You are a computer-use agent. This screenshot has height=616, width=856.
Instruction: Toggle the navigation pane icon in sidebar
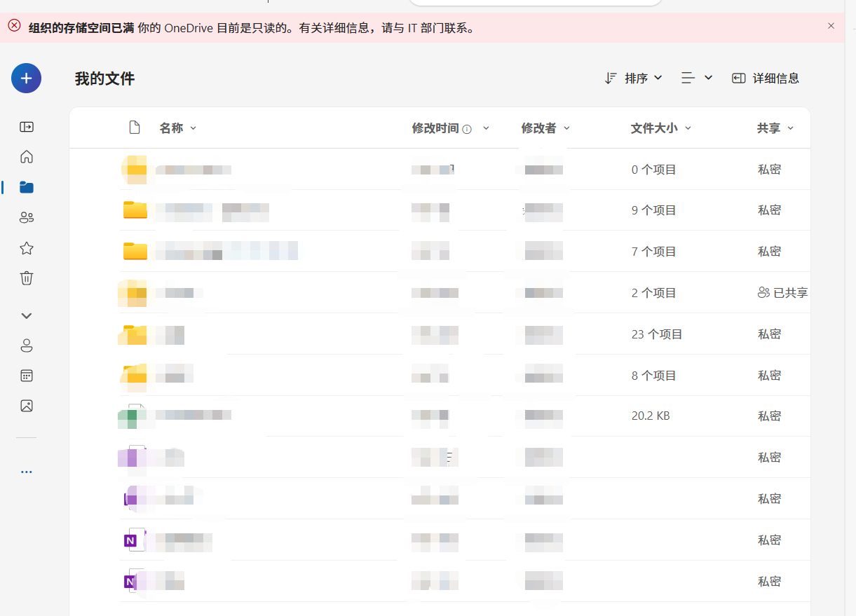[27, 127]
